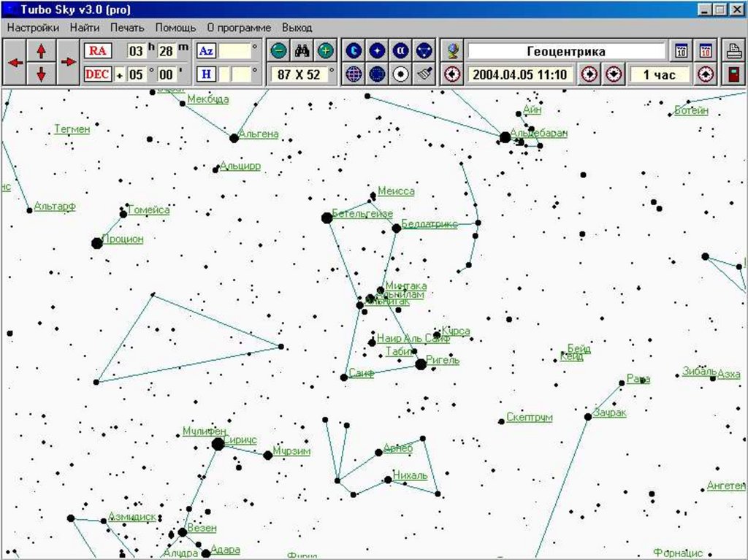
Task: Click the date field 2004.04.05 11:10
Action: pos(520,74)
